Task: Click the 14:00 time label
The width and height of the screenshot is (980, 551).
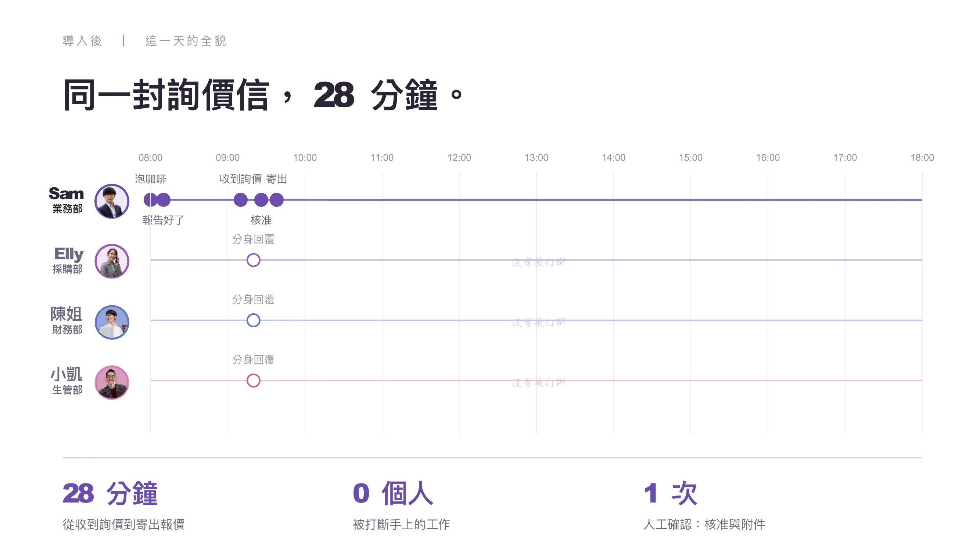Action: click(x=614, y=158)
